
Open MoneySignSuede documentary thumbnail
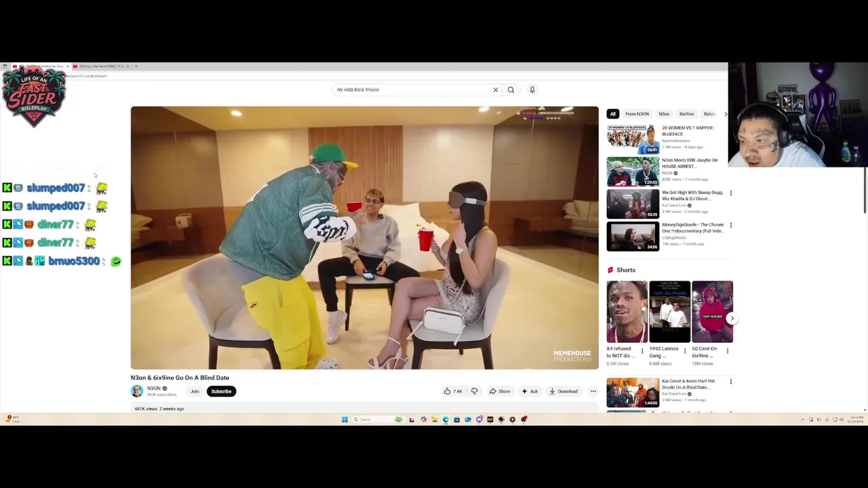coord(633,236)
